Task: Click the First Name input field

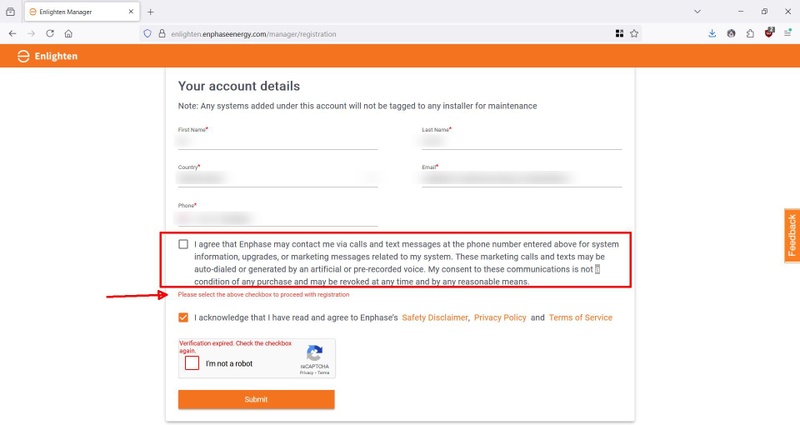Action: [278, 142]
